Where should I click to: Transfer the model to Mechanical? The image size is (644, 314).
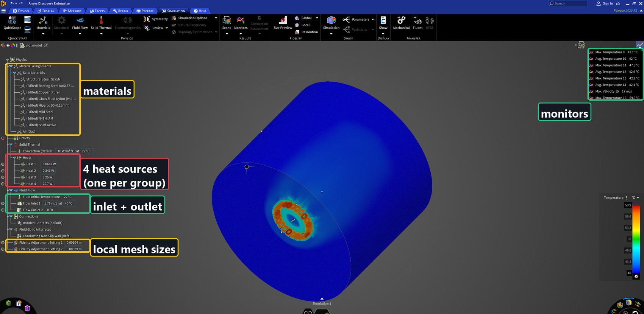tap(401, 23)
